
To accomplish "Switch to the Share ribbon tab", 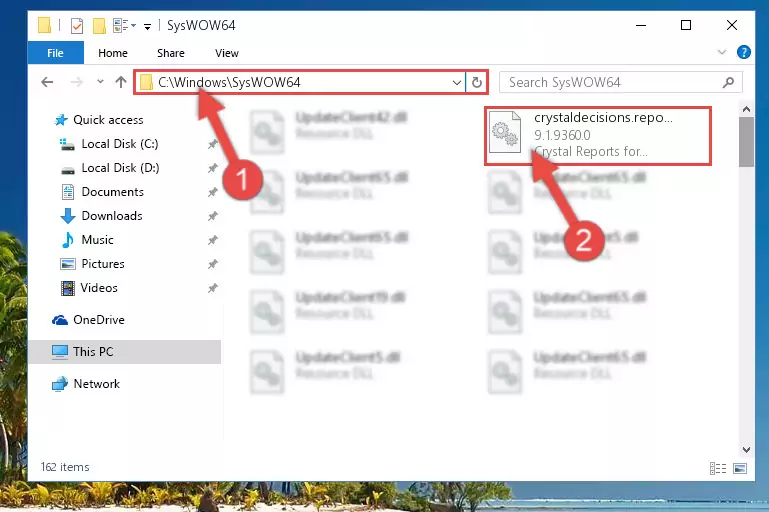I will [171, 53].
